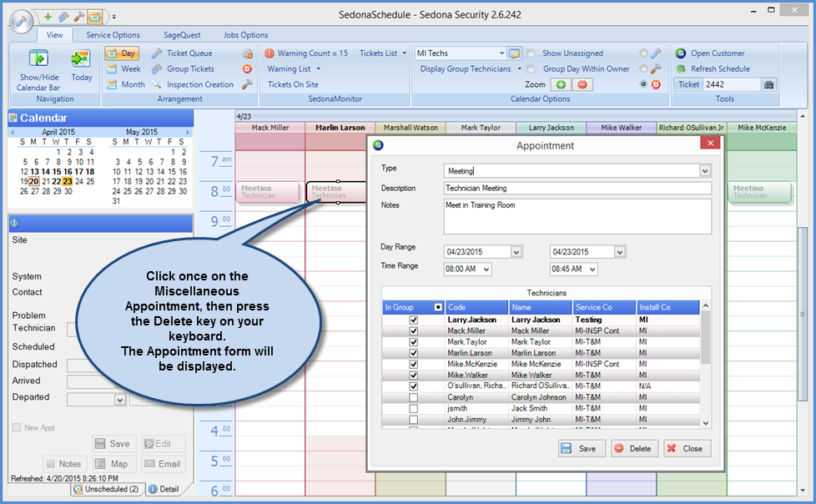Switch the calendar to Day view

[x=123, y=53]
